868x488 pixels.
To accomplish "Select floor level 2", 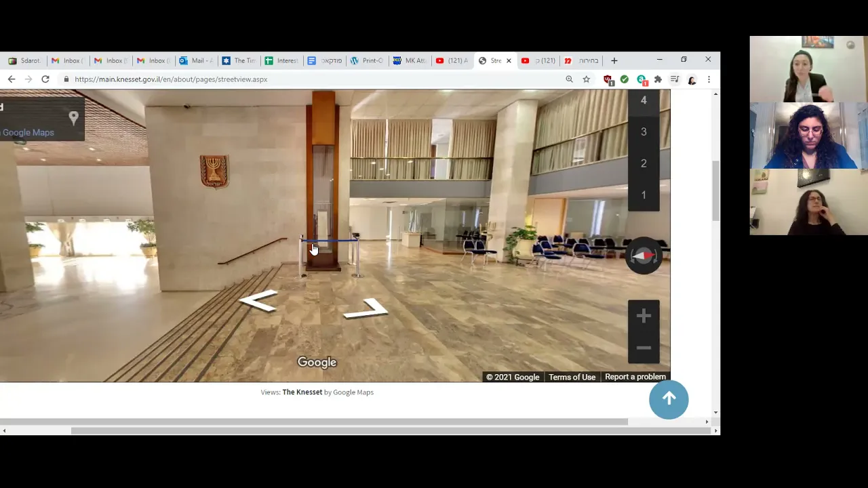I will coord(644,163).
